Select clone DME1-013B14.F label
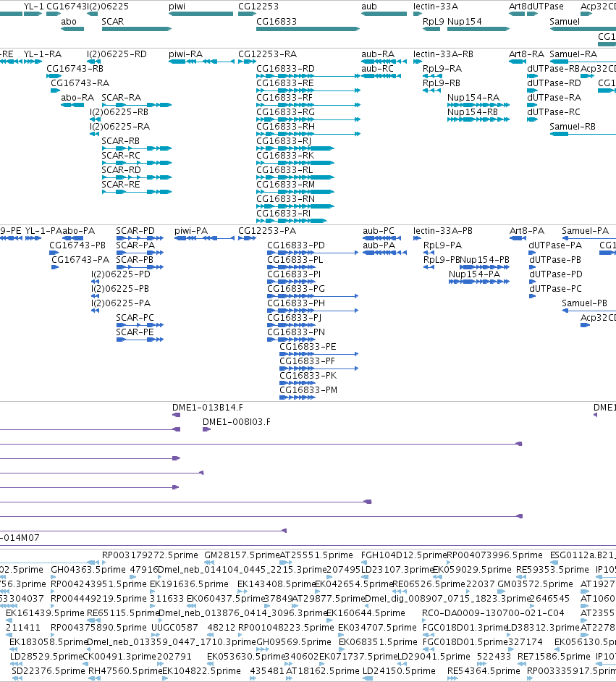This screenshot has height=682, width=616. [207, 408]
